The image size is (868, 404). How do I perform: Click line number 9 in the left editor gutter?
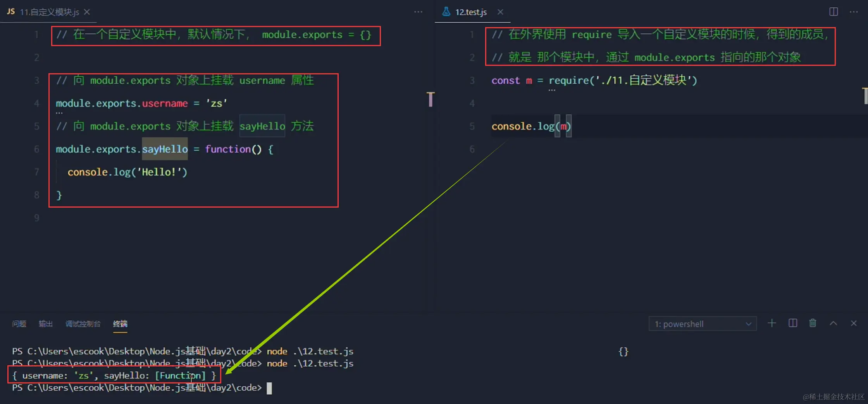[x=37, y=218]
